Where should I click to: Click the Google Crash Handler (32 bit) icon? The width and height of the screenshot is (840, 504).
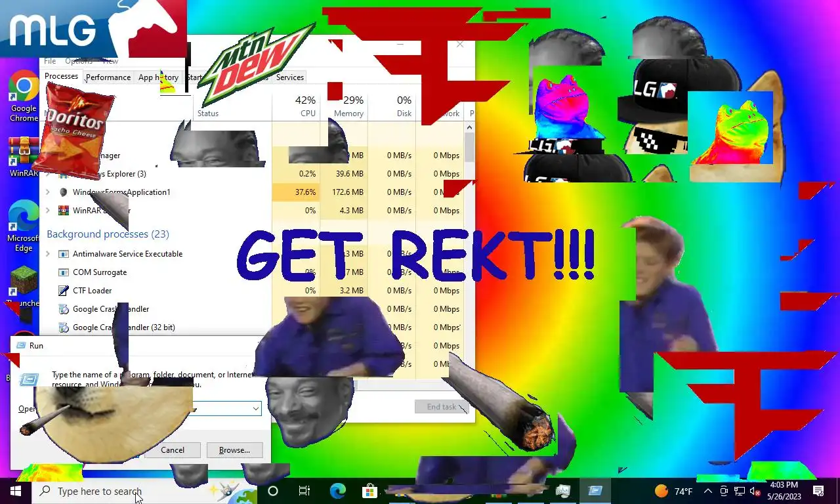[63, 327]
